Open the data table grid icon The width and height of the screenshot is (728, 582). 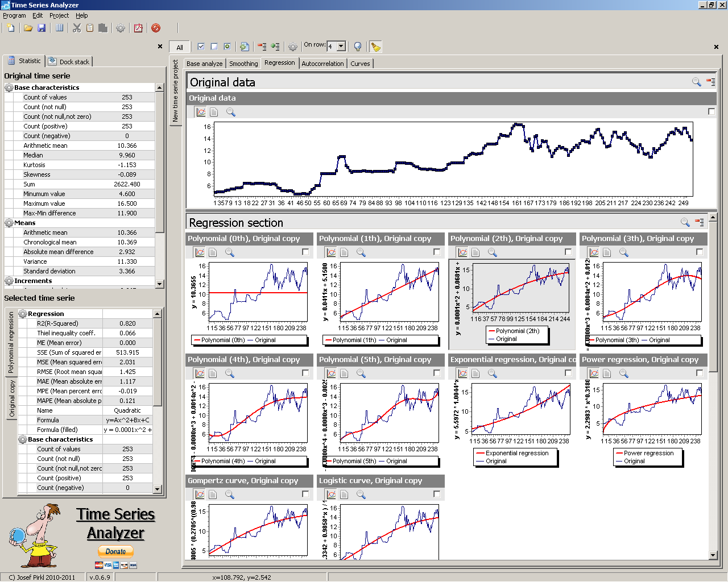click(x=59, y=28)
